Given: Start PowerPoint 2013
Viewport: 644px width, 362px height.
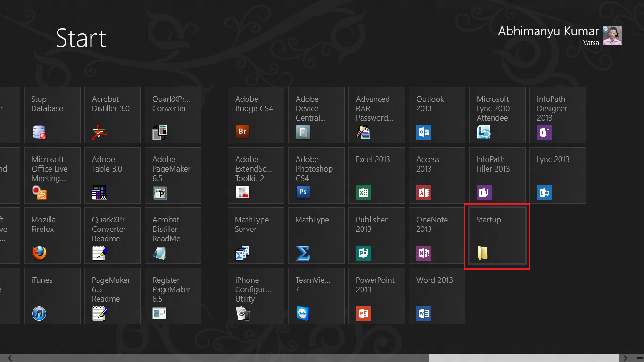Looking at the screenshot, I should click(x=377, y=296).
